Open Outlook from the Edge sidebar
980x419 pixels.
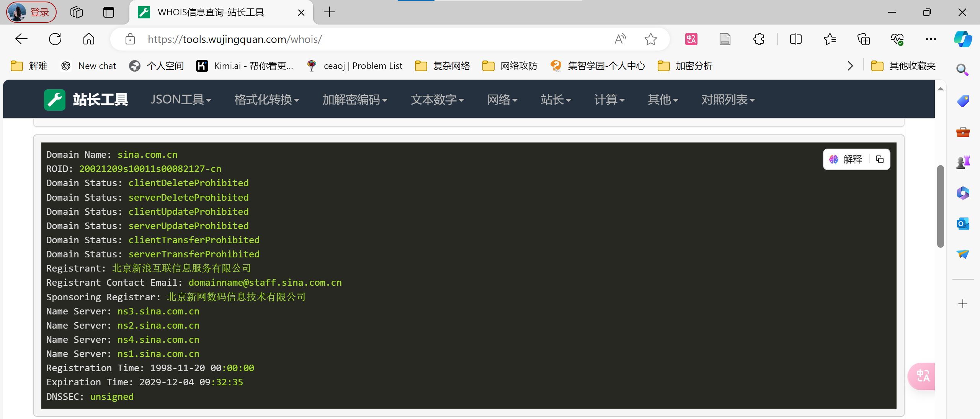pyautogui.click(x=962, y=224)
